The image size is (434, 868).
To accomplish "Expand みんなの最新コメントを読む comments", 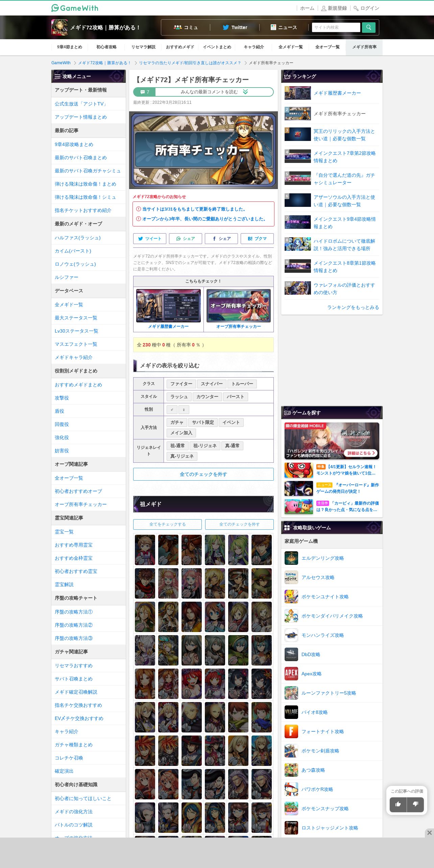I will (203, 92).
